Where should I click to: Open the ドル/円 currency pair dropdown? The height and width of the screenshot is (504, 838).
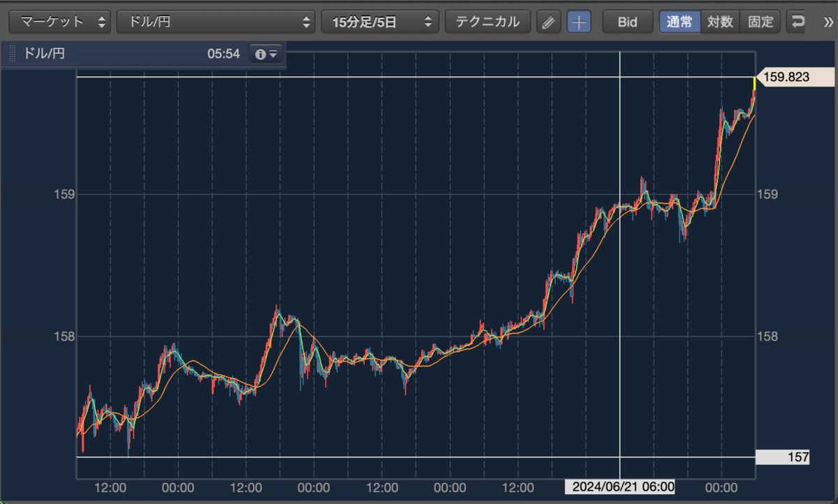tap(216, 22)
